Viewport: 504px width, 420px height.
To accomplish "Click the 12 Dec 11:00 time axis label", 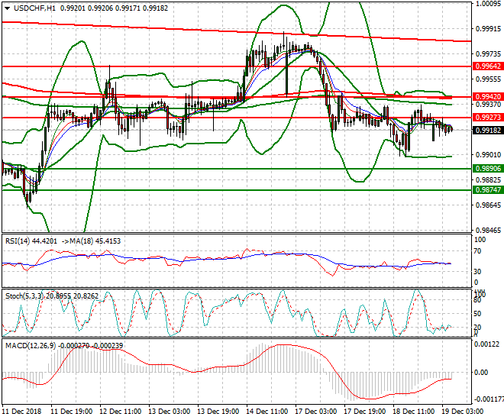I will pos(120,412).
